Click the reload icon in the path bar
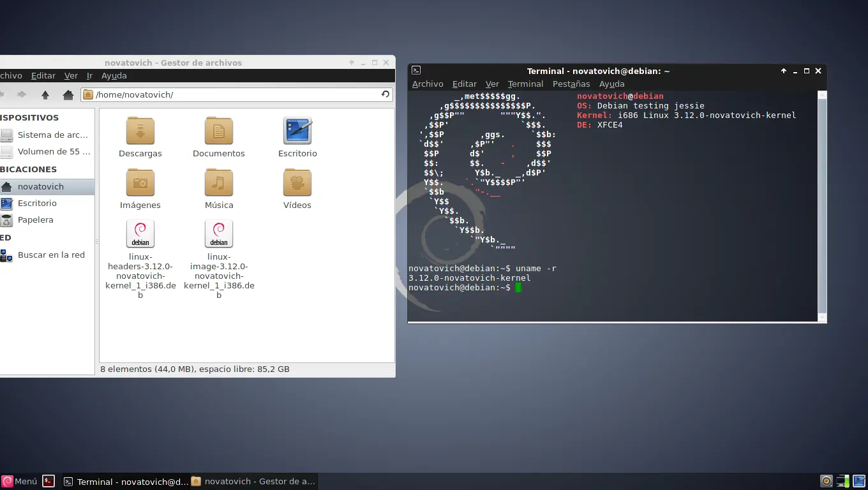868x490 pixels. tap(385, 94)
